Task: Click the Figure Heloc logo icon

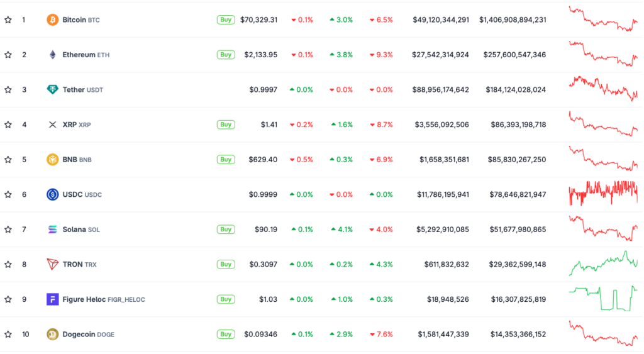Action: click(x=53, y=299)
